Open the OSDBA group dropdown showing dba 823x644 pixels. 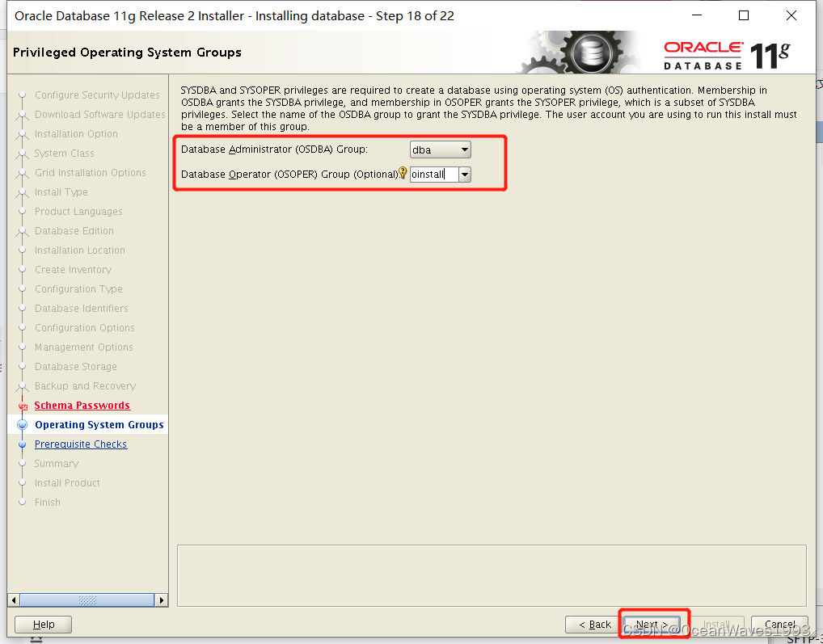coord(440,150)
